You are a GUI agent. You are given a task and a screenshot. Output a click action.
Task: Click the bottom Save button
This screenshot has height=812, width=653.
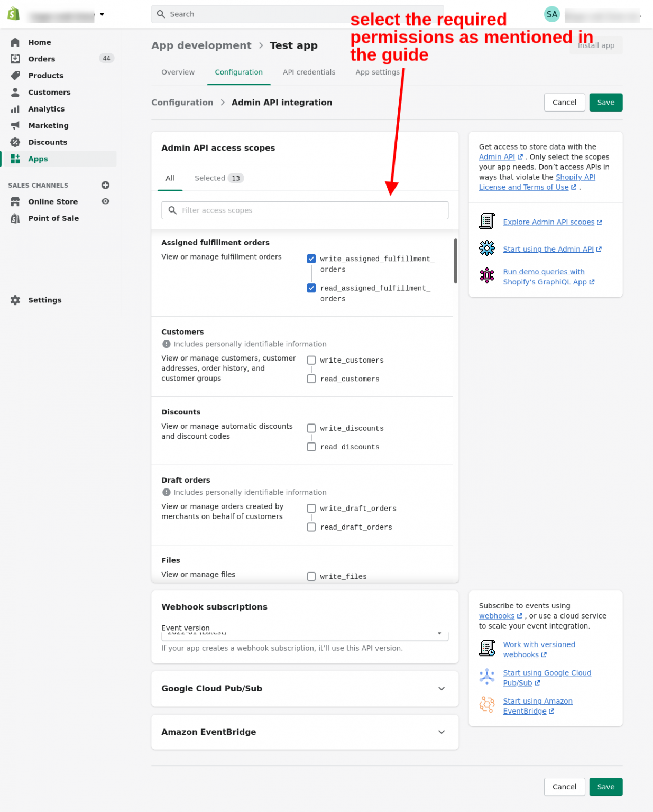tap(605, 787)
